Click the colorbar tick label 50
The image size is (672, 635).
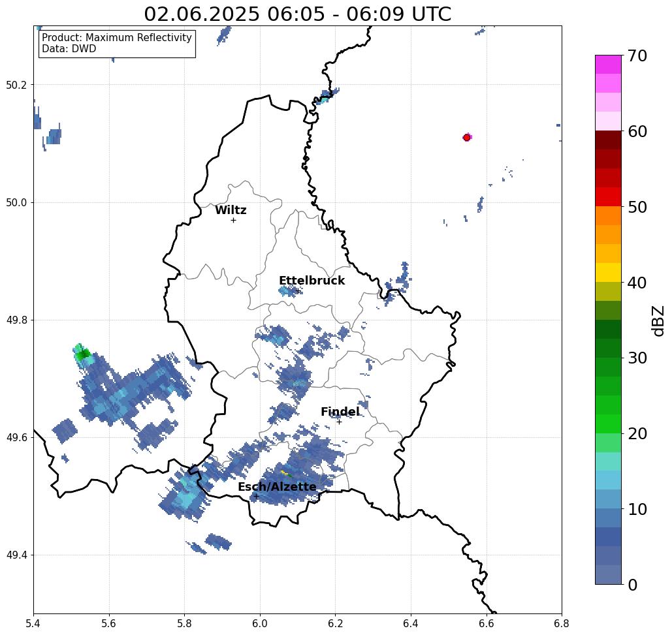[637, 207]
